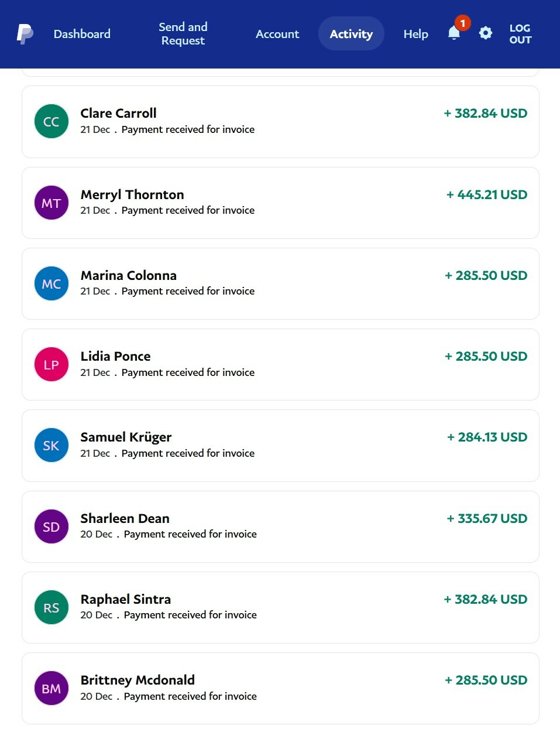Click Clare Carroll's CC avatar
The image size is (560, 732).
click(x=51, y=121)
